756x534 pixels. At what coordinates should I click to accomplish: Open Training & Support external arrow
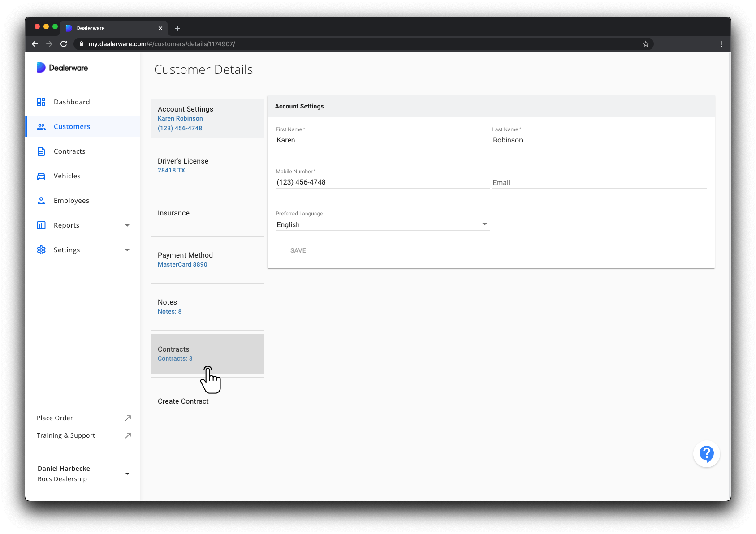pos(128,435)
